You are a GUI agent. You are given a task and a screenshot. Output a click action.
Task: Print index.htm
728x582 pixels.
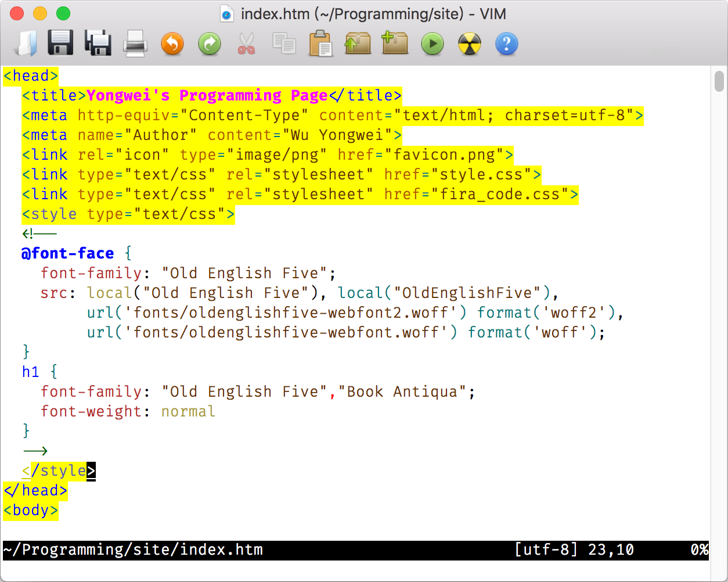[135, 44]
